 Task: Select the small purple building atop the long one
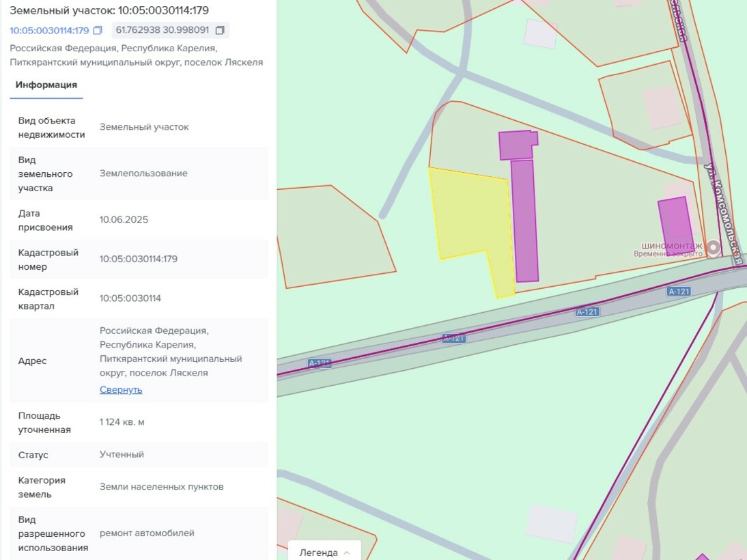click(518, 145)
